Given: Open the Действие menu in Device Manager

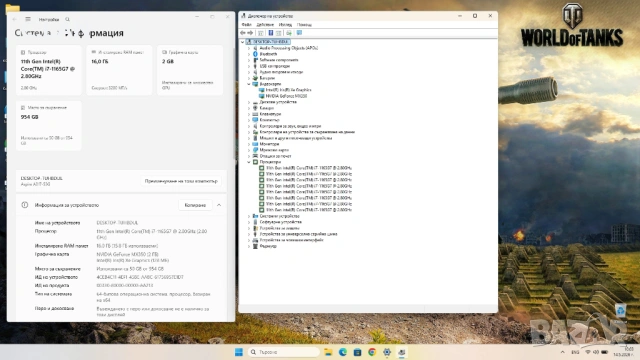Looking at the screenshot, I should coord(265,25).
